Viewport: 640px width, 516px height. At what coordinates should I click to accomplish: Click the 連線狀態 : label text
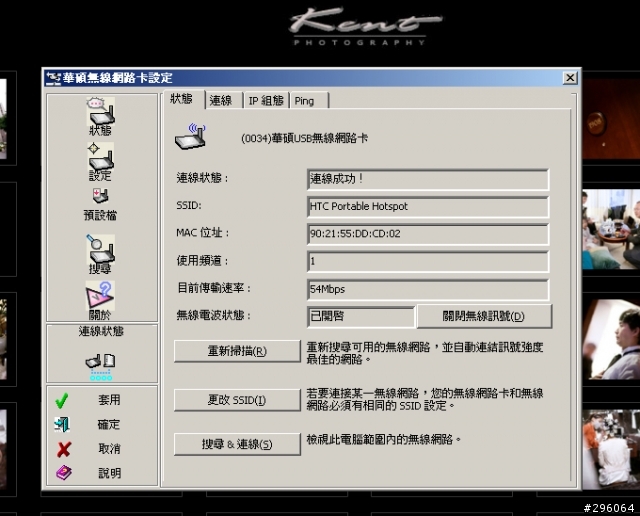[202, 178]
